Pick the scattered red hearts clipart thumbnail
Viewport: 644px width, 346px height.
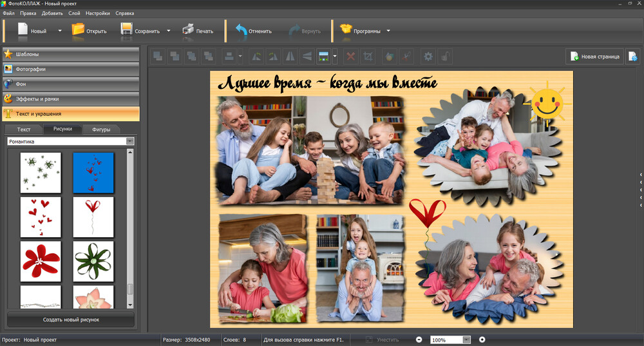click(41, 217)
